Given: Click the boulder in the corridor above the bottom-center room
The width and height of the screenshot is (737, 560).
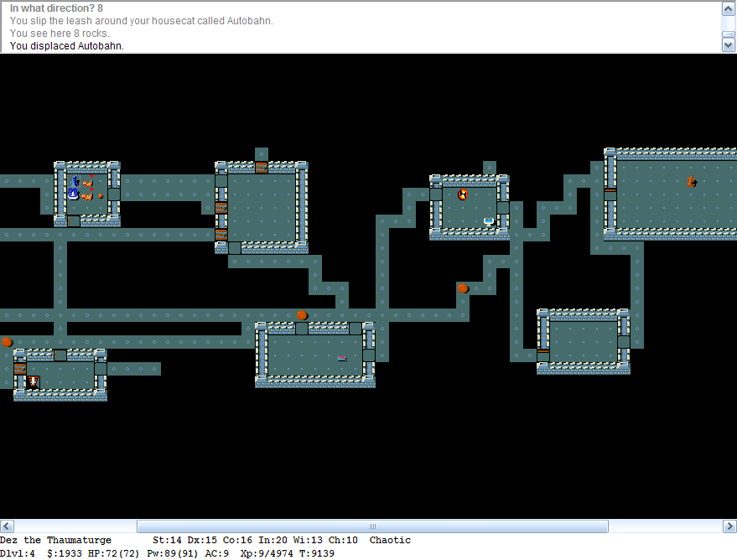Looking at the screenshot, I should [x=302, y=314].
